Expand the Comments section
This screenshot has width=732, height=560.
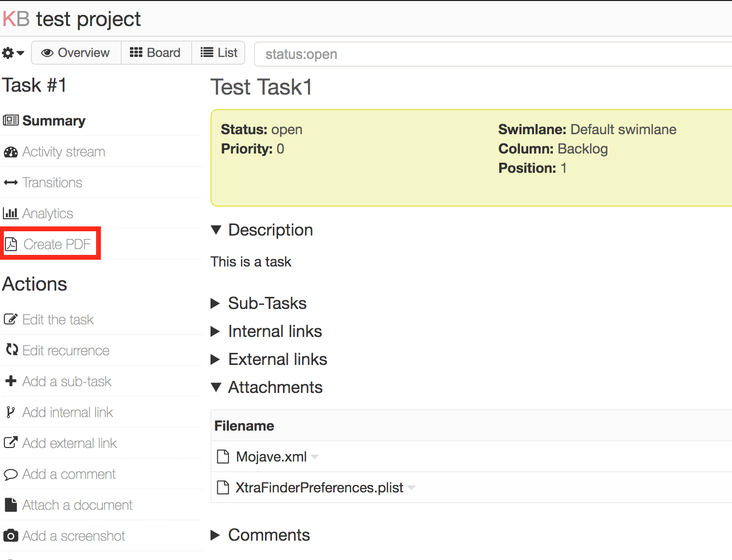point(216,535)
